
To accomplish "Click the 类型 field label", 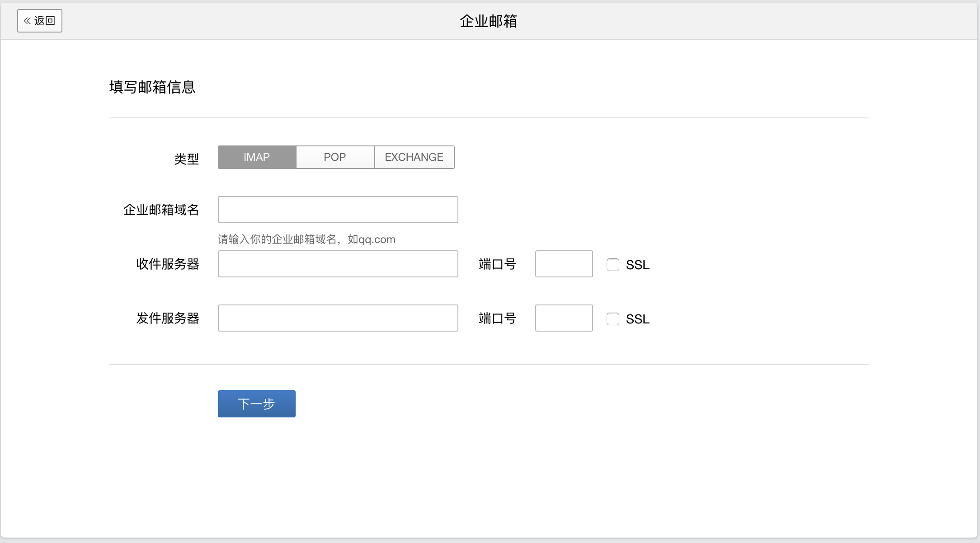I will click(186, 159).
